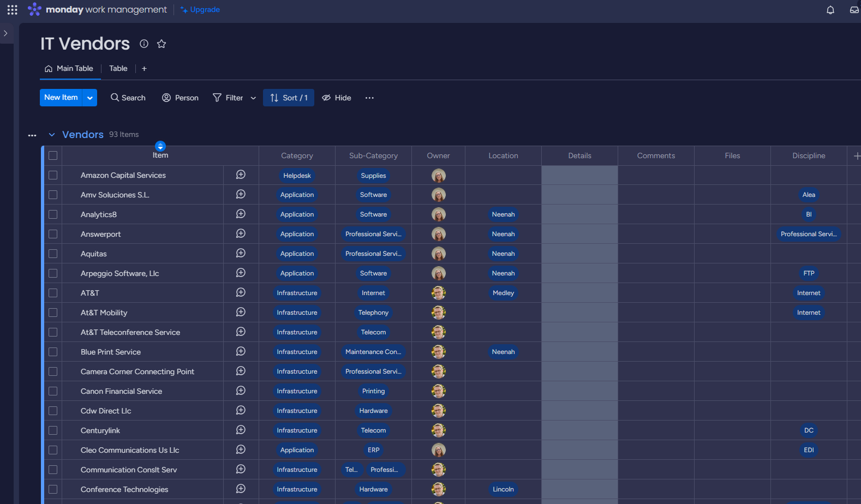
Task: Create a New Item
Action: point(61,98)
